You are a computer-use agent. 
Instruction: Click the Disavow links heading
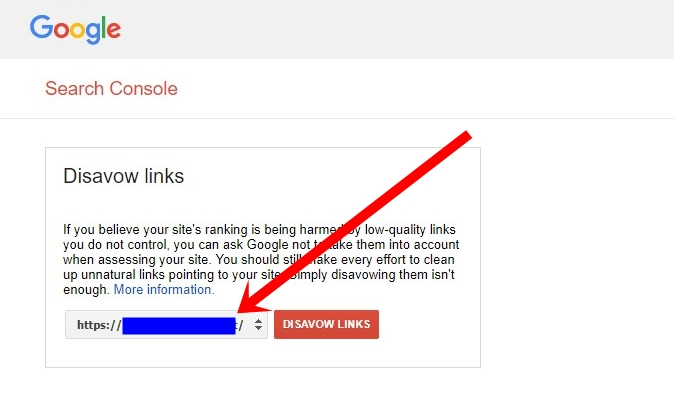[x=123, y=176]
